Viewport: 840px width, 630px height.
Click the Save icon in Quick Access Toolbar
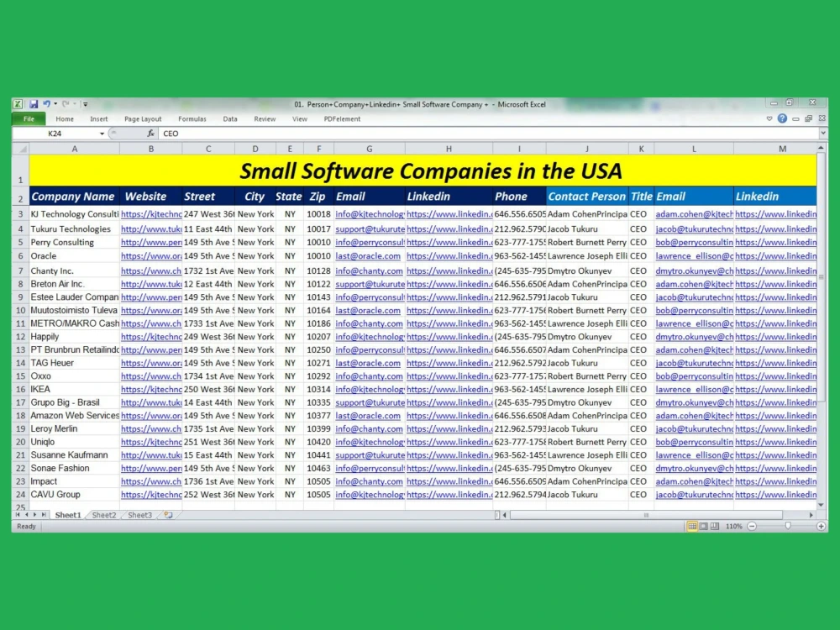pyautogui.click(x=34, y=104)
